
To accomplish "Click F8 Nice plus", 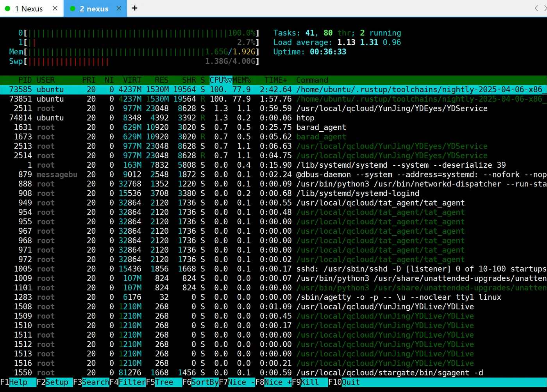I will (x=273, y=382).
